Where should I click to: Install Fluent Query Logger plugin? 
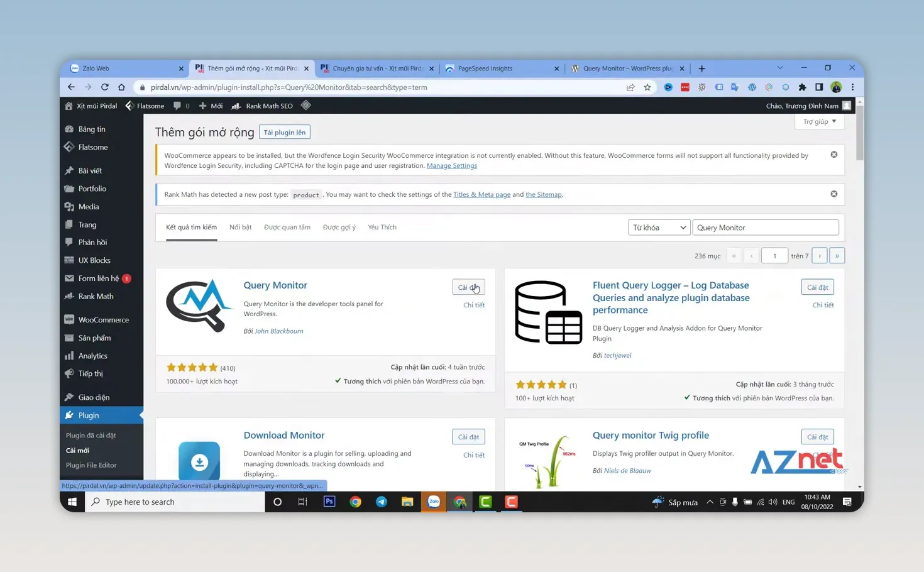(817, 287)
